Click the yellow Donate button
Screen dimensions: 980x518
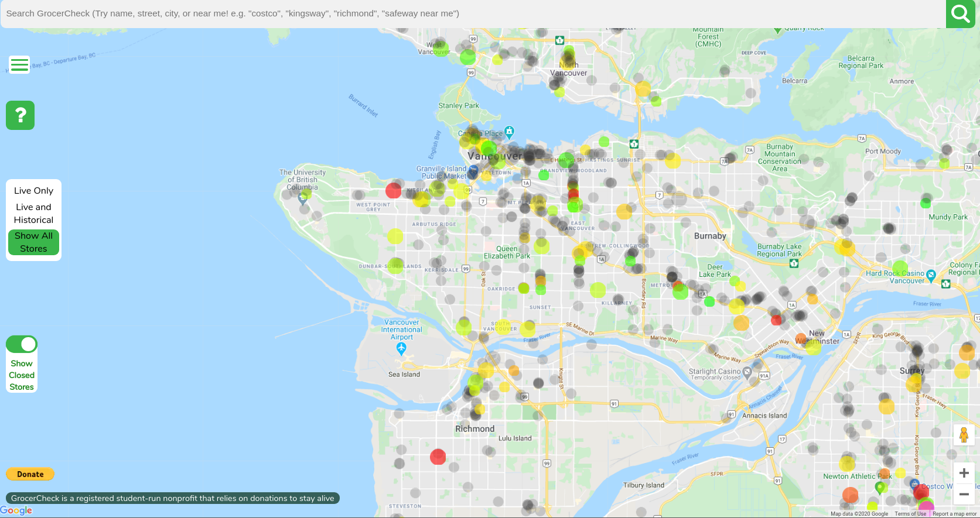[30, 474]
